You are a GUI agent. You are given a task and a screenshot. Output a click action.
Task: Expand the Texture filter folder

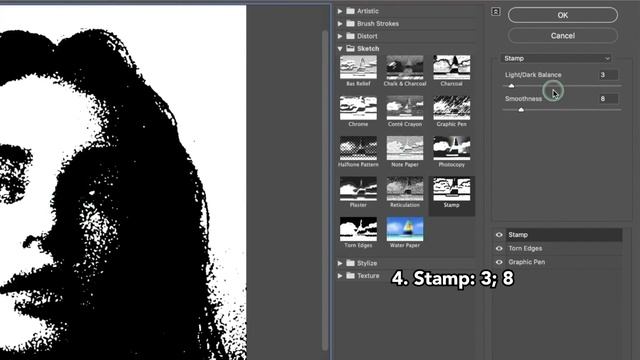click(340, 276)
